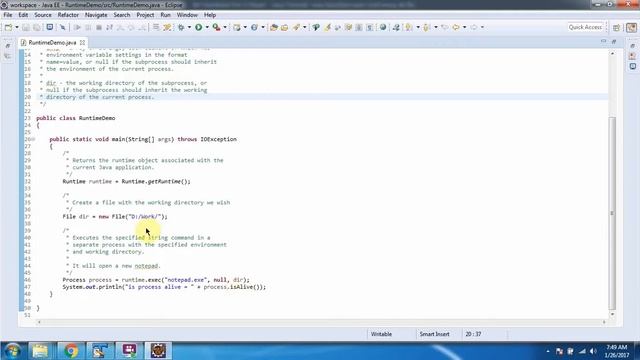Click the 'notepad.exe' string in code
This screenshot has height=360, width=640.
pos(185,280)
